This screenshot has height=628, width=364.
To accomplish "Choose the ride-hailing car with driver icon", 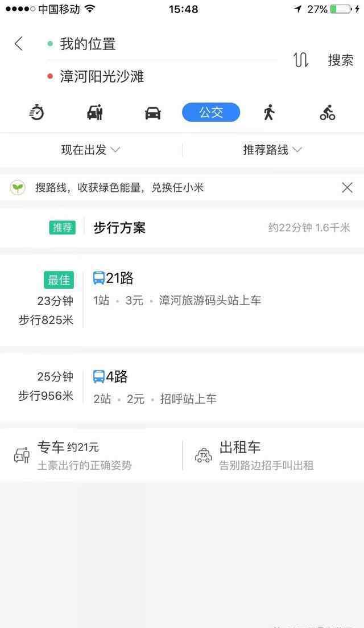I will (95, 113).
